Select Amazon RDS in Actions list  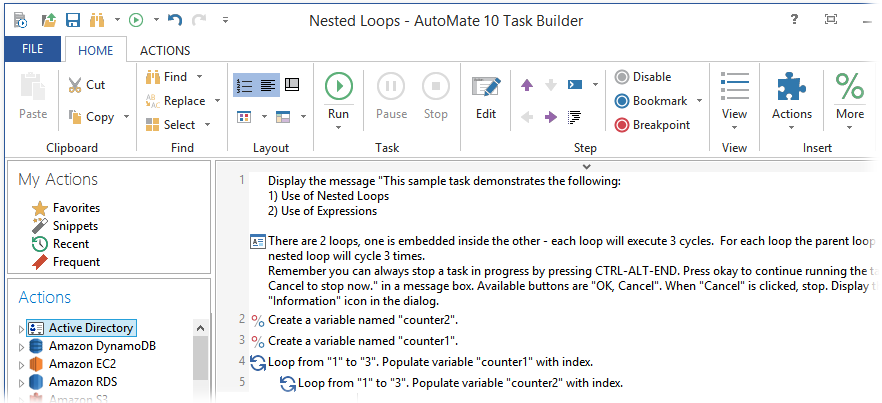point(73,382)
